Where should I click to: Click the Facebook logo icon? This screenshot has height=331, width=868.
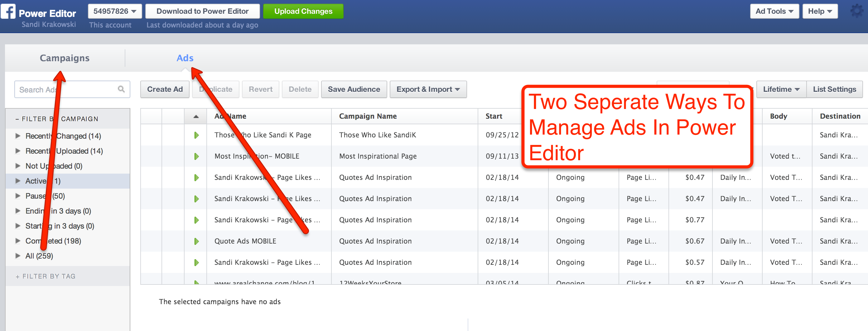[8, 12]
